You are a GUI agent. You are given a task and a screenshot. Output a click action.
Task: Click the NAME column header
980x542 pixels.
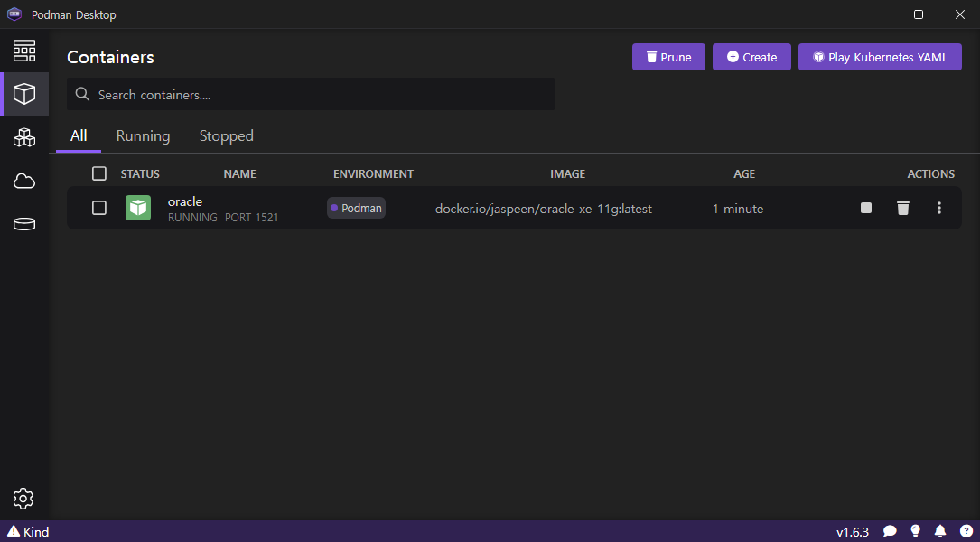[x=240, y=173]
